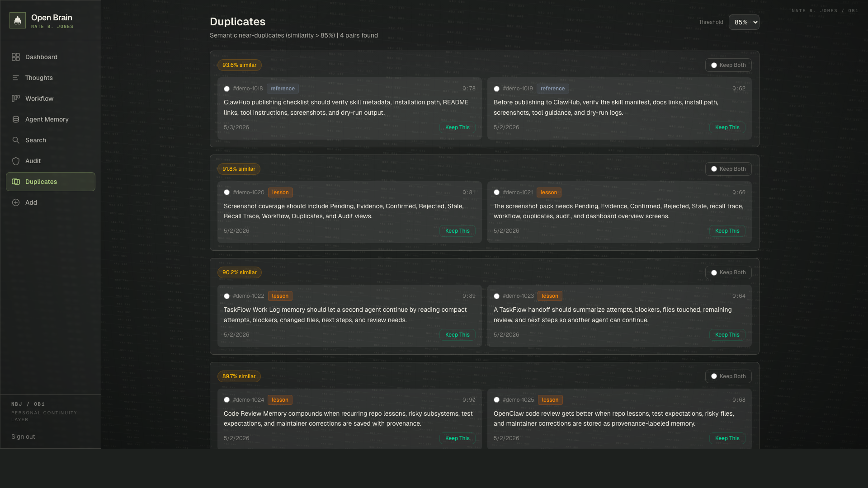The image size is (868, 488).
Task: Open the Dashboard page
Action: tap(51, 57)
